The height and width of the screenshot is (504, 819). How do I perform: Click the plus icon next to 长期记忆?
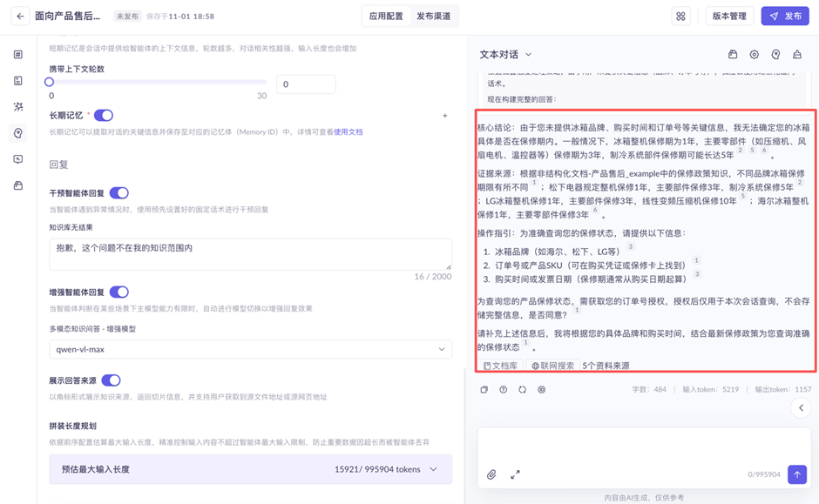point(445,115)
